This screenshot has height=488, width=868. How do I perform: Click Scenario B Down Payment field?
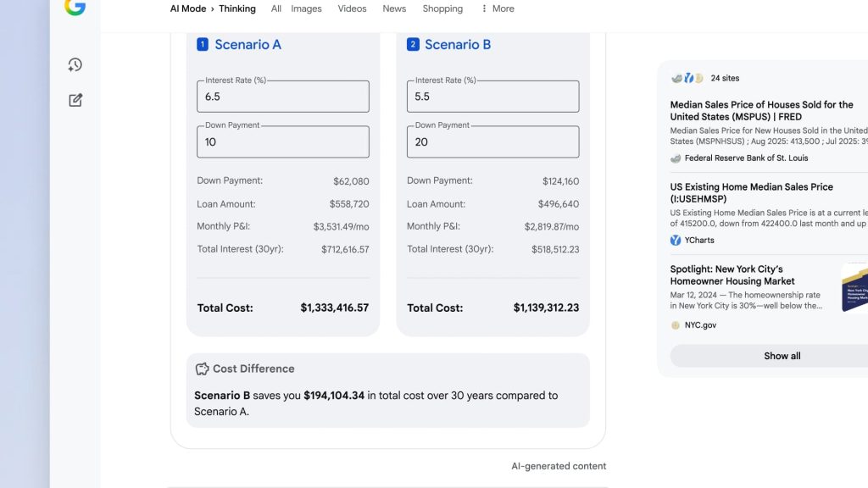(x=492, y=142)
